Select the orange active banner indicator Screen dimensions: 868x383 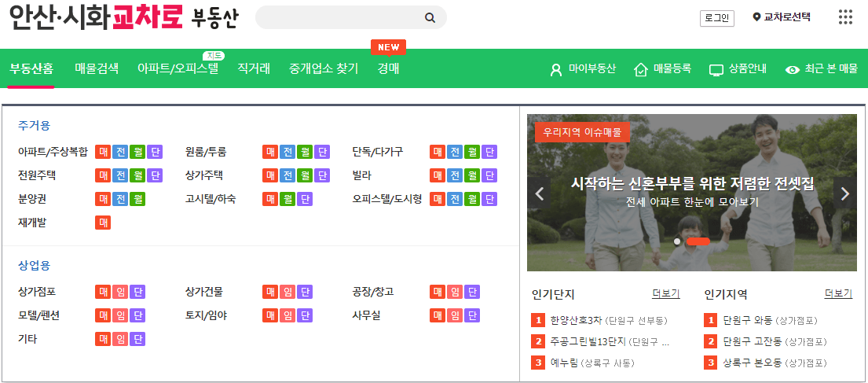pyautogui.click(x=698, y=241)
